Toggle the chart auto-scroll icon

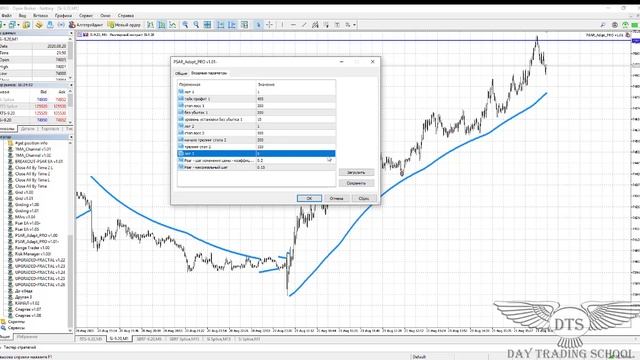(x=220, y=25)
